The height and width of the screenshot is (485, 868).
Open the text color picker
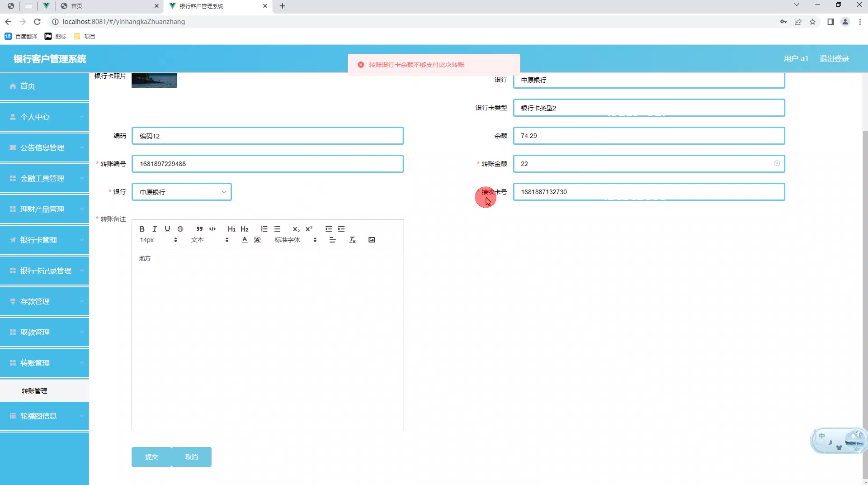click(245, 240)
